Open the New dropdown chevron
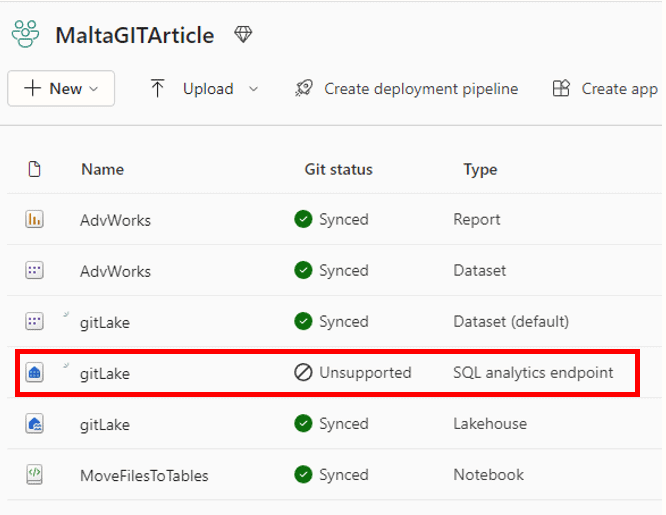This screenshot has width=666, height=515. [94, 89]
